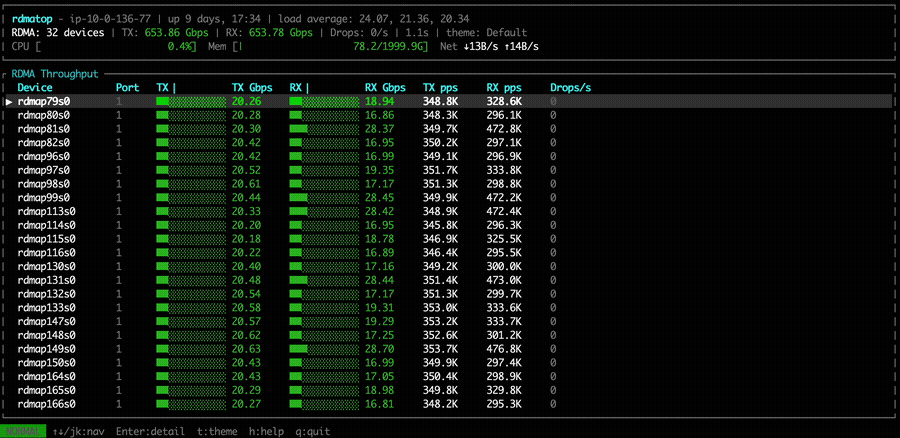The width and height of the screenshot is (900, 438).
Task: Select the rdmap114s0 device name
Action: click(x=46, y=226)
